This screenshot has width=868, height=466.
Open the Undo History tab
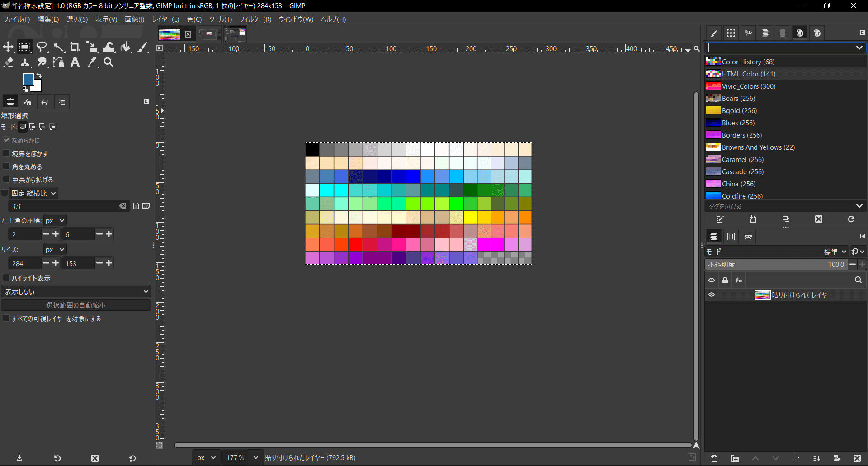(x=45, y=102)
